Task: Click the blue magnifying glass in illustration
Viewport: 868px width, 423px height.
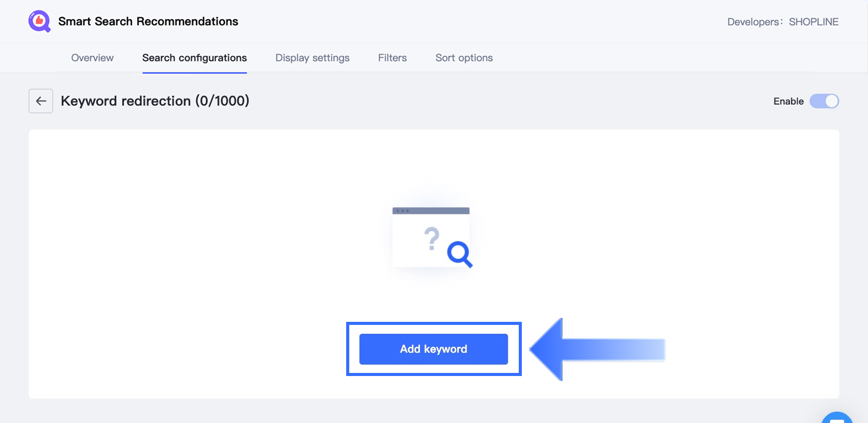Action: [x=459, y=253]
